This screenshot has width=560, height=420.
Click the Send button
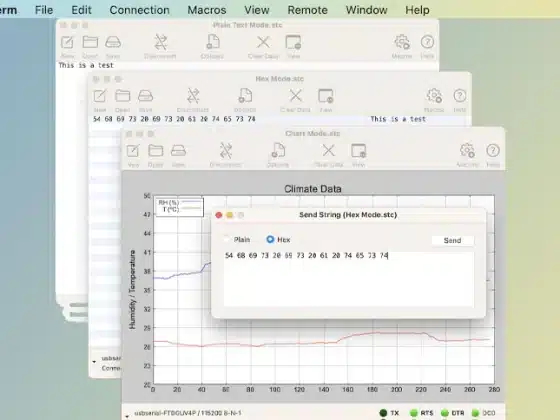452,240
